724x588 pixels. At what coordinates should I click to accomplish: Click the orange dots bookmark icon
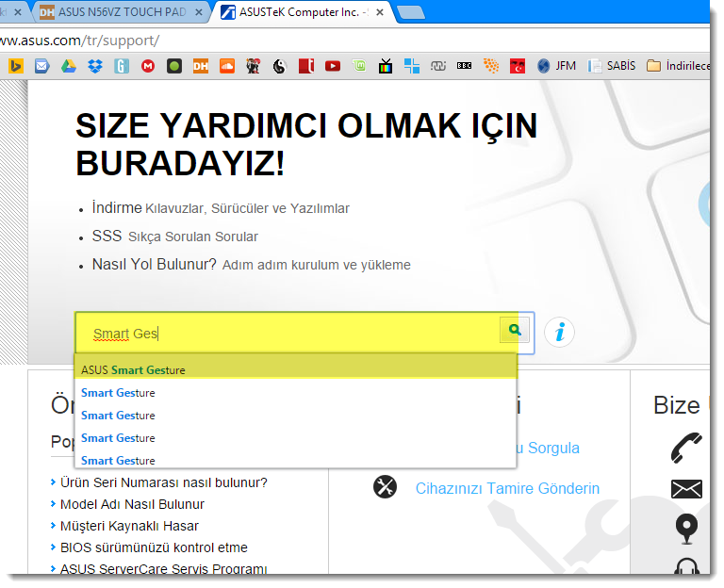pyautogui.click(x=491, y=66)
